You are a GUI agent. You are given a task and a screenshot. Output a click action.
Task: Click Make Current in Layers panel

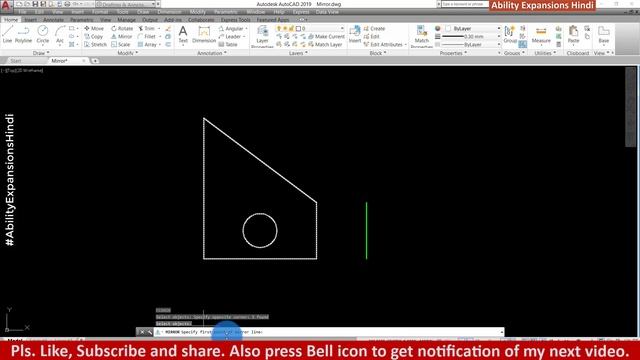[x=326, y=36]
